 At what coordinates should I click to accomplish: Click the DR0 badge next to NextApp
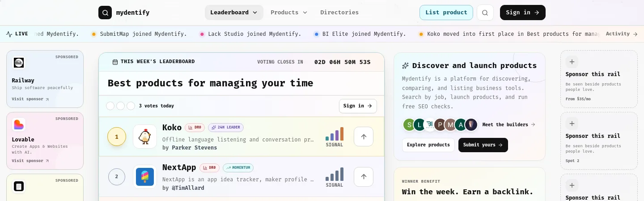210,168
